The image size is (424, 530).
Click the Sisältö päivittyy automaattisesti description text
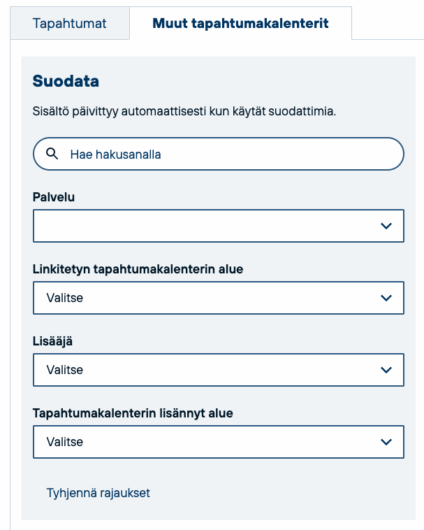184,111
